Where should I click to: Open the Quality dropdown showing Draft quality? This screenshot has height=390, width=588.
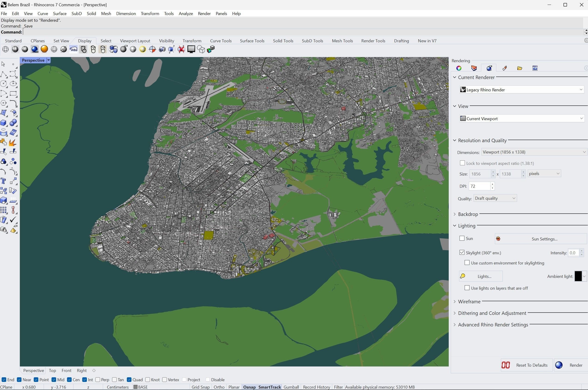(x=495, y=198)
